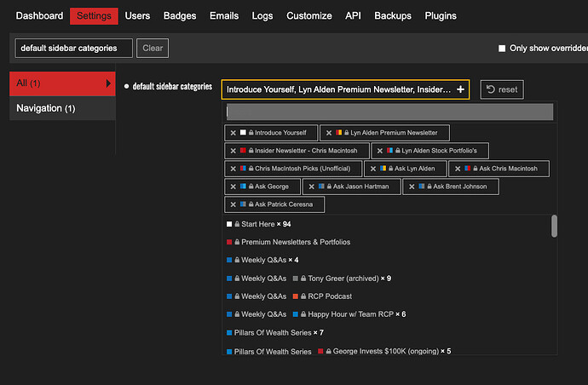
Task: Clear the settings search filter
Action: pyautogui.click(x=153, y=48)
